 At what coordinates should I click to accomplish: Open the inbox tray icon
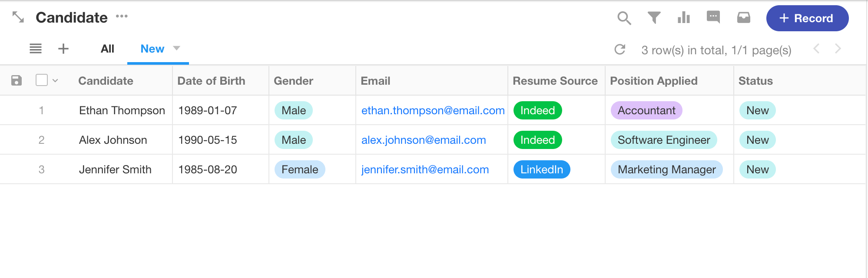744,17
